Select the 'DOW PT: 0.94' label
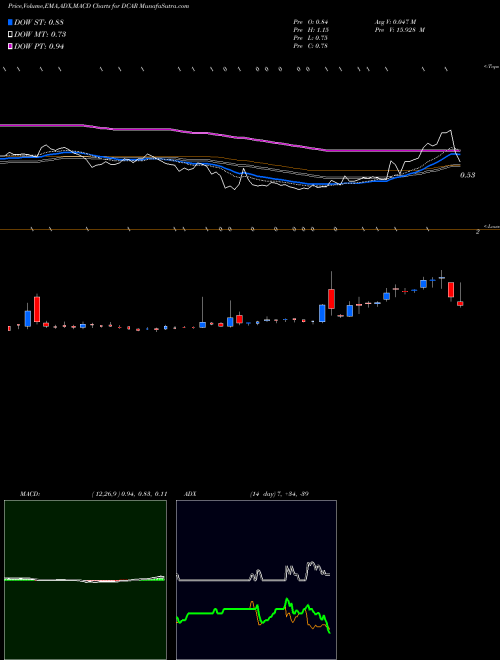Image resolution: width=500 pixels, height=660 pixels. [39, 47]
